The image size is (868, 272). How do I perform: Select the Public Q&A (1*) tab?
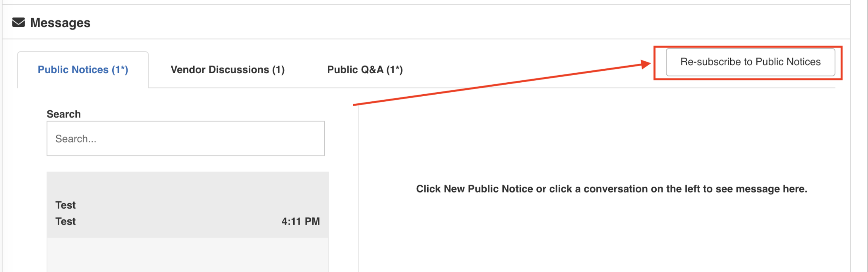365,70
